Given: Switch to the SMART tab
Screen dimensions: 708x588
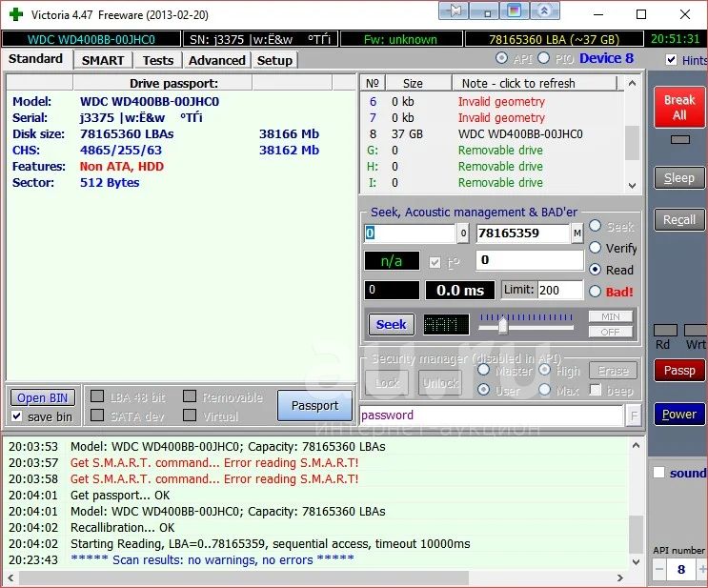Looking at the screenshot, I should click(103, 61).
